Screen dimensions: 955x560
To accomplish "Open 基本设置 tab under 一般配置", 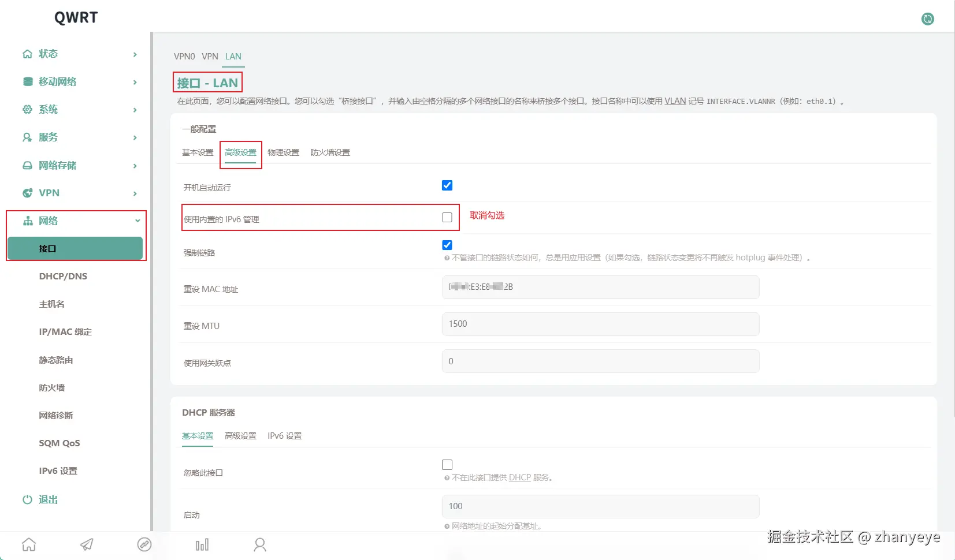I will (198, 152).
